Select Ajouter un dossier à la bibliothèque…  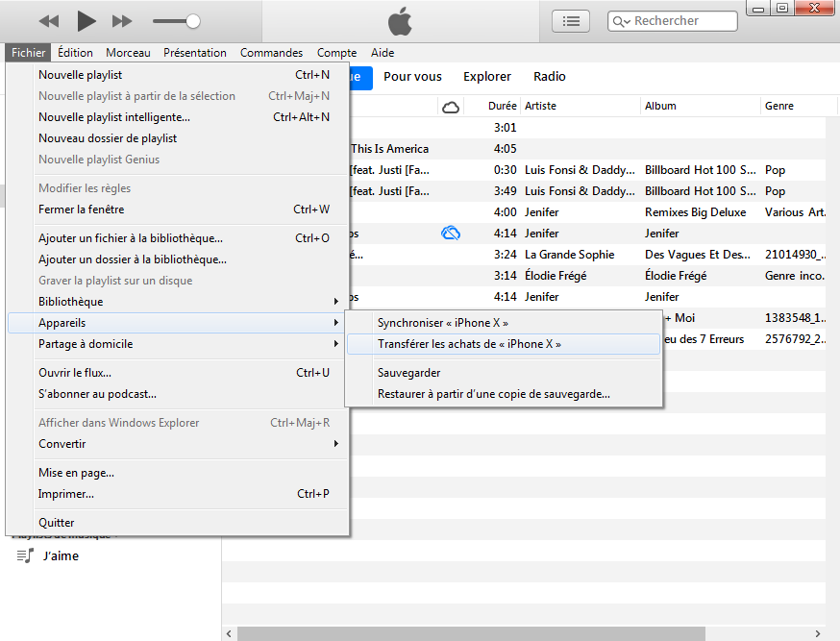tap(178, 259)
